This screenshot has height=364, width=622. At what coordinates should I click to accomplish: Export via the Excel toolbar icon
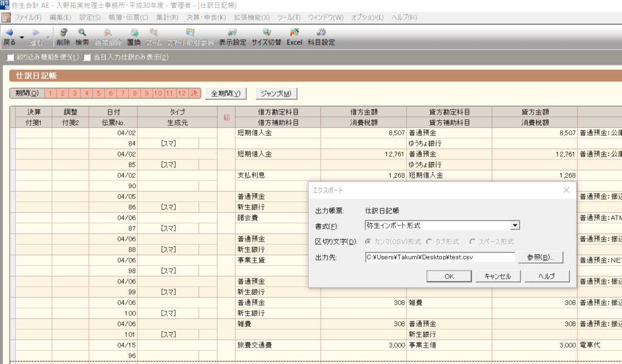pyautogui.click(x=295, y=33)
